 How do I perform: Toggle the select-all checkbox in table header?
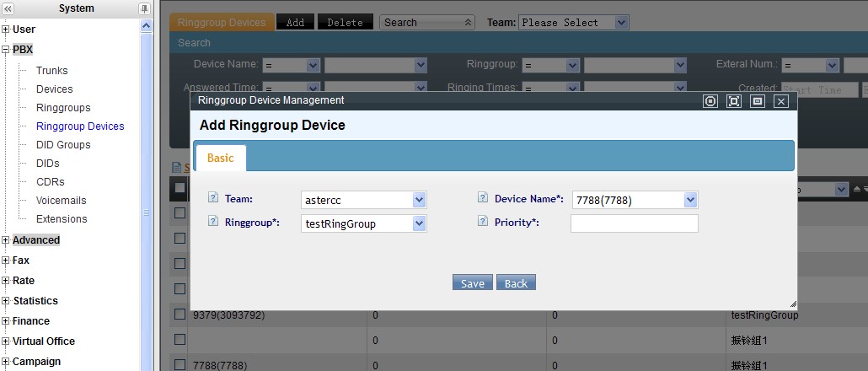click(x=179, y=188)
